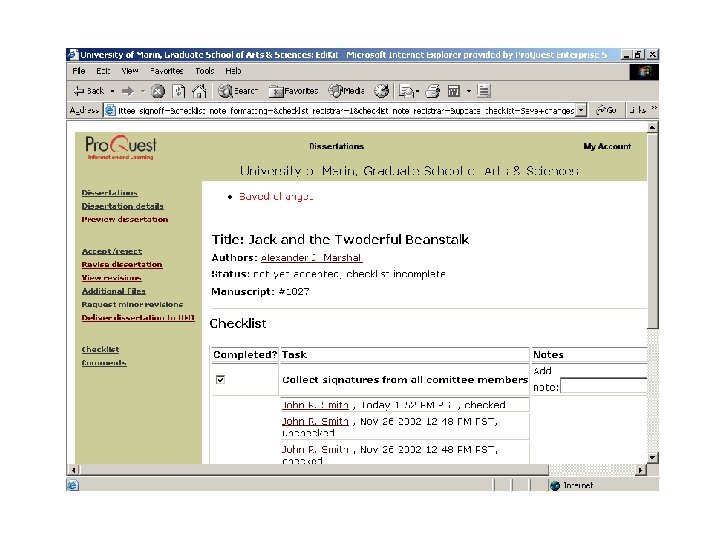Click the 'Saved changes' message text

pos(276,197)
